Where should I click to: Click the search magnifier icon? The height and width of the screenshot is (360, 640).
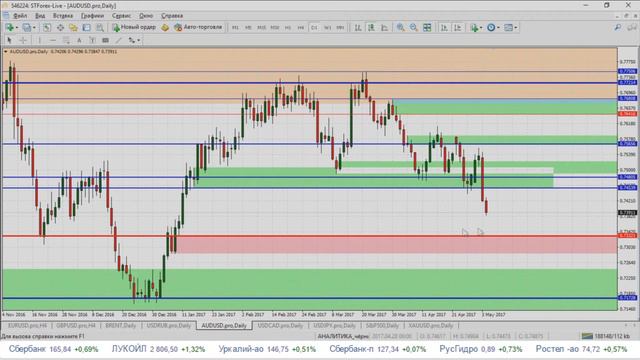pos(618,27)
